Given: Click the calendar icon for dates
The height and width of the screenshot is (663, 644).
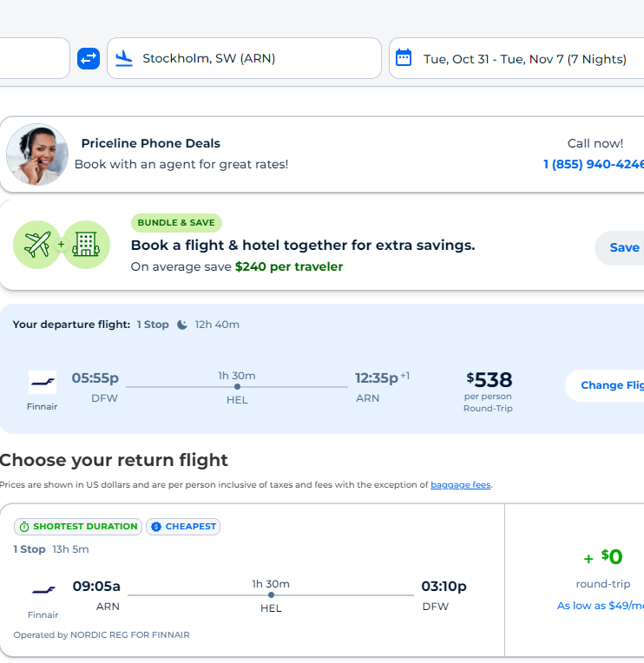Looking at the screenshot, I should 404,58.
